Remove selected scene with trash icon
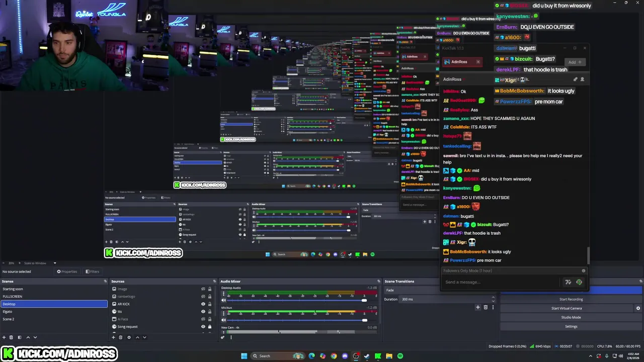 coord(11,337)
